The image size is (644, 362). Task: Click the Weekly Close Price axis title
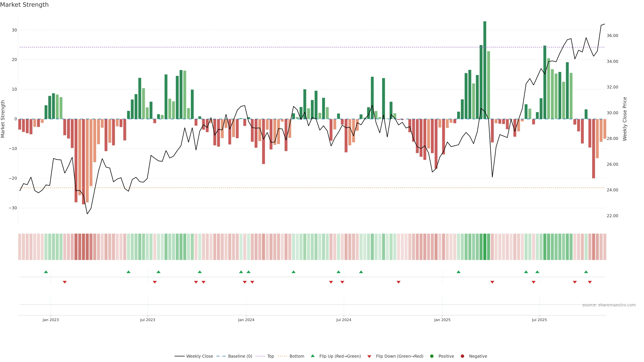[x=625, y=119]
